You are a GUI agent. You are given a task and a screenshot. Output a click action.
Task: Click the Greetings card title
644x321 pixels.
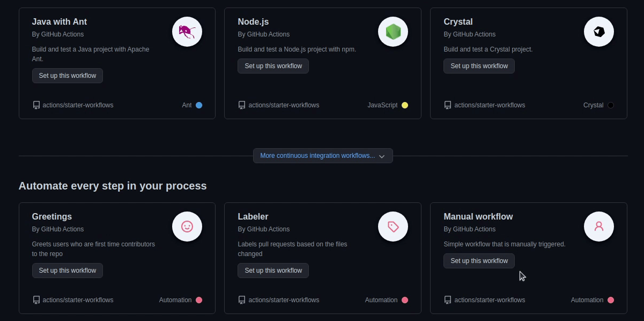coord(51,216)
